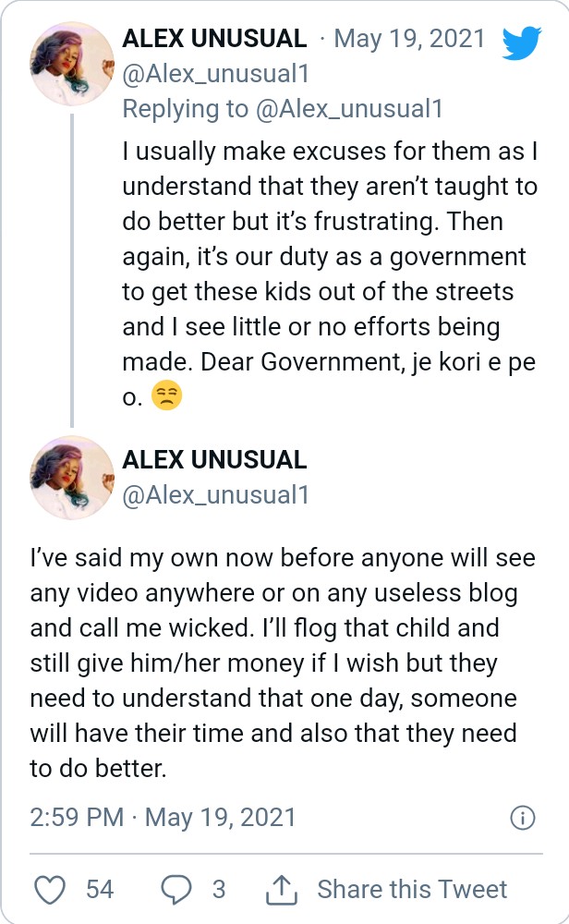Click the tweet text body to open it

pyautogui.click(x=277, y=647)
